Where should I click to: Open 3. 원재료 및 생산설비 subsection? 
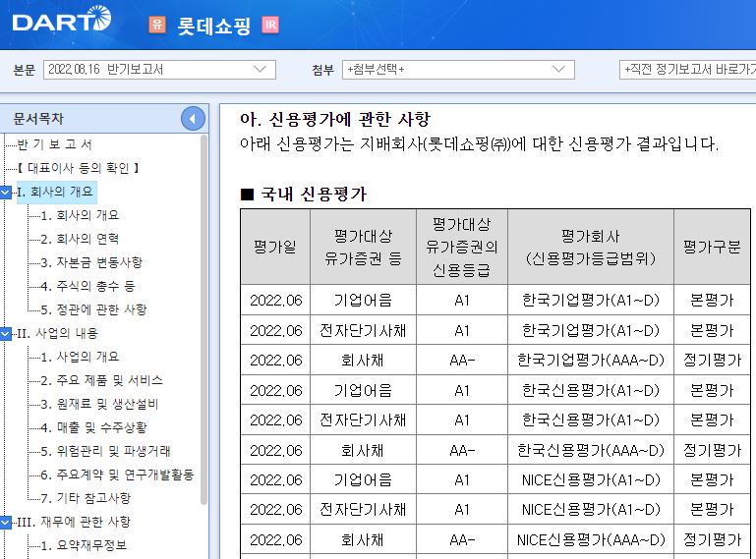(99, 404)
